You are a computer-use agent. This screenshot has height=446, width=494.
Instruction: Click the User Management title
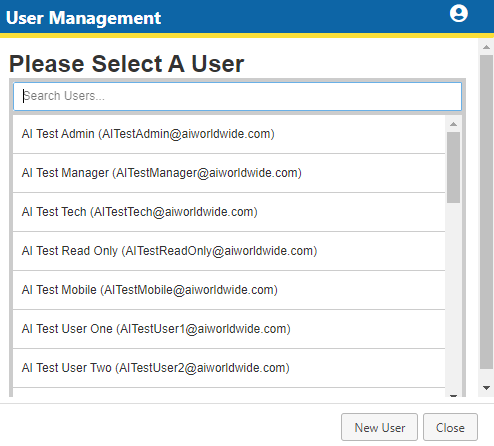tap(84, 18)
